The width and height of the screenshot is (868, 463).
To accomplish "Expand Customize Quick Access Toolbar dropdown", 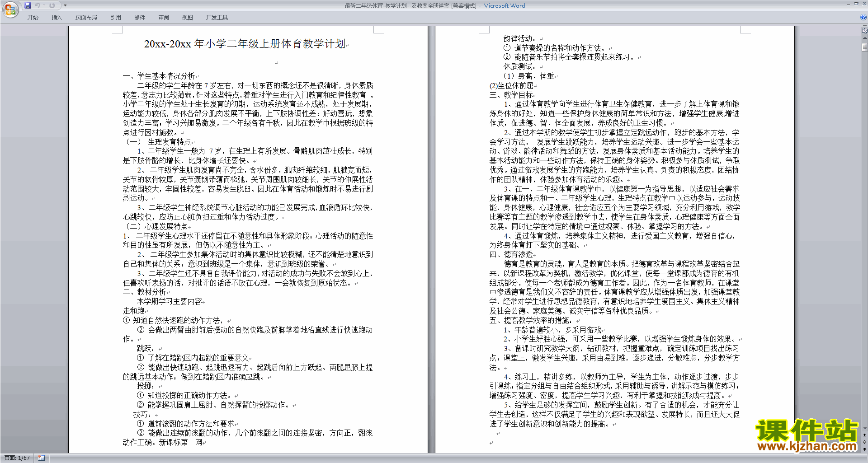I will click(x=65, y=5).
